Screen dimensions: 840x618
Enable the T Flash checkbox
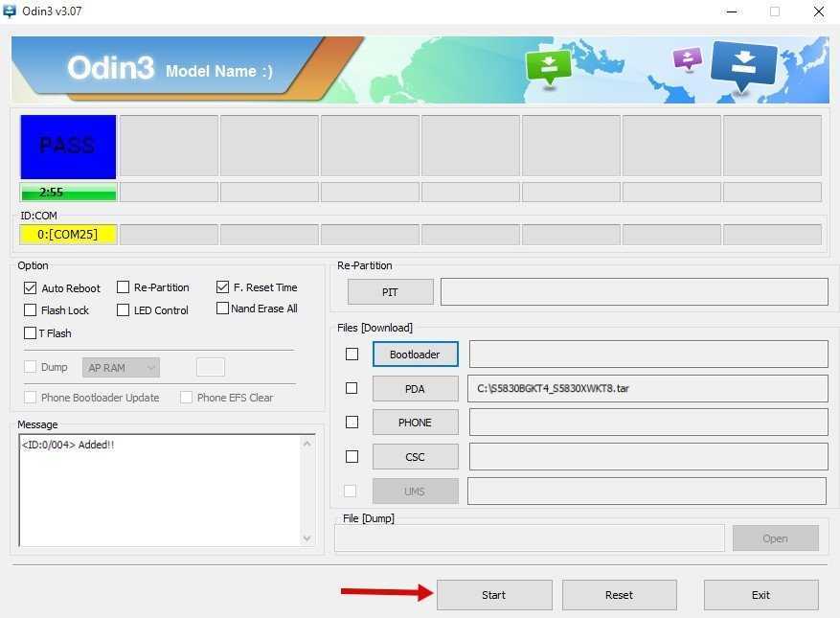[30, 332]
